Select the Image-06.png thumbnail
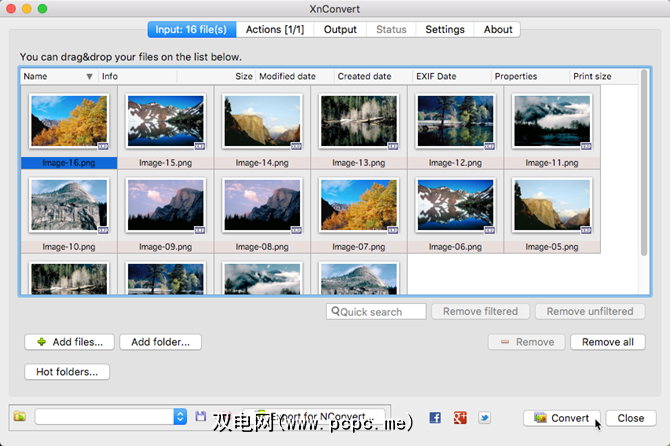The width and height of the screenshot is (670, 446). tap(455, 205)
